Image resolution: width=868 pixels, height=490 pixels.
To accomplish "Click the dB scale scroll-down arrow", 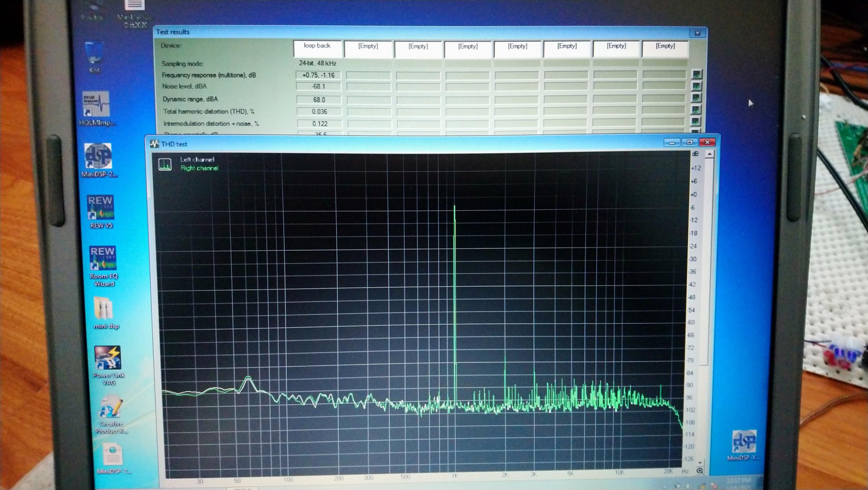I will tap(700, 463).
